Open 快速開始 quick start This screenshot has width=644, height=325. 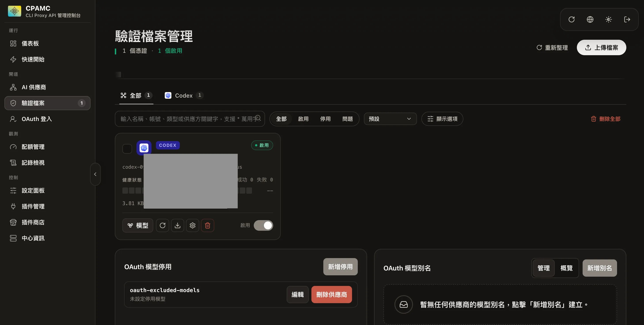tap(47, 59)
